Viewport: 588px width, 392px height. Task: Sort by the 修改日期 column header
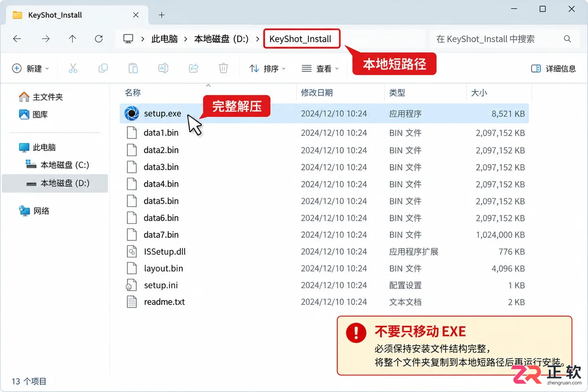pyautogui.click(x=317, y=93)
